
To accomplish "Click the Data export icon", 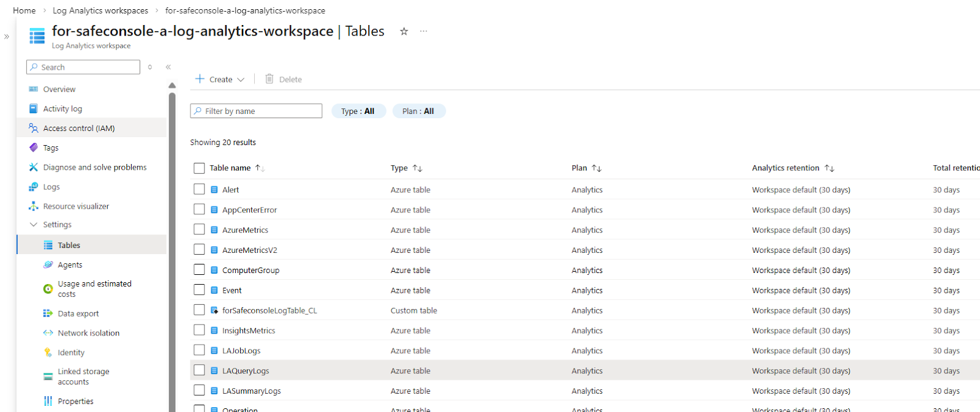I will 48,313.
